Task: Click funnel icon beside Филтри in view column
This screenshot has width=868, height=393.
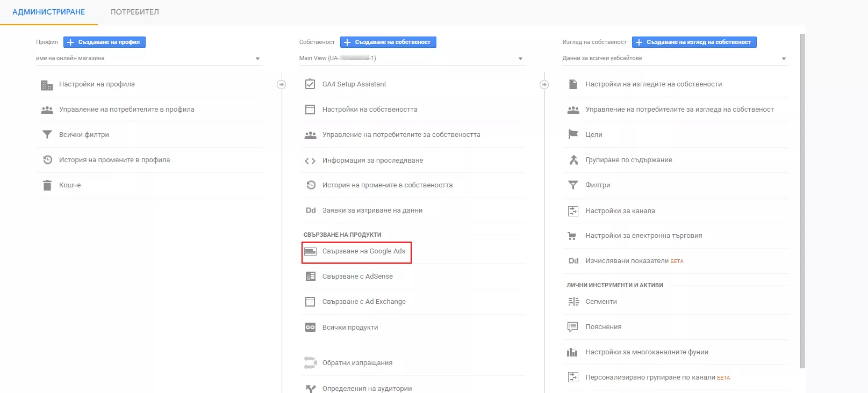Action: pos(573,185)
